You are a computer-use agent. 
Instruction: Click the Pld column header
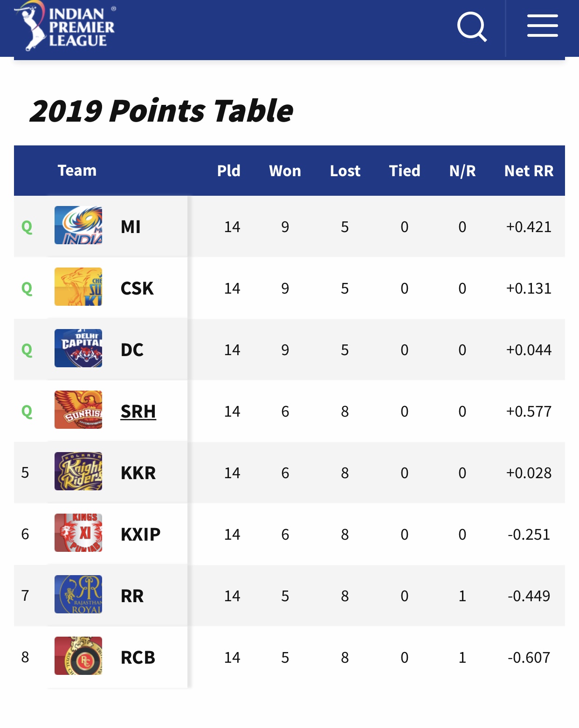pos(228,171)
